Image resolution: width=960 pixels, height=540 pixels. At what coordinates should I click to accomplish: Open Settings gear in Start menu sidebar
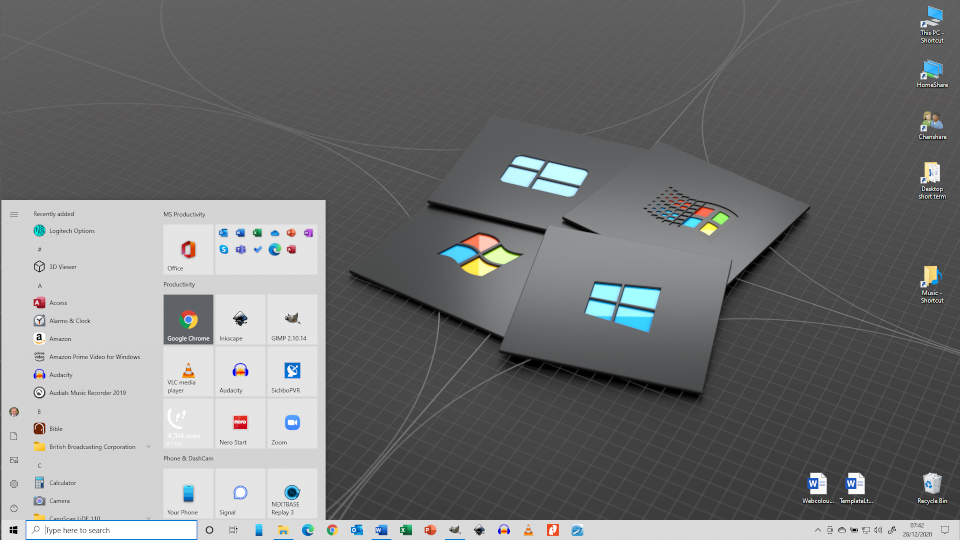pyautogui.click(x=13, y=484)
